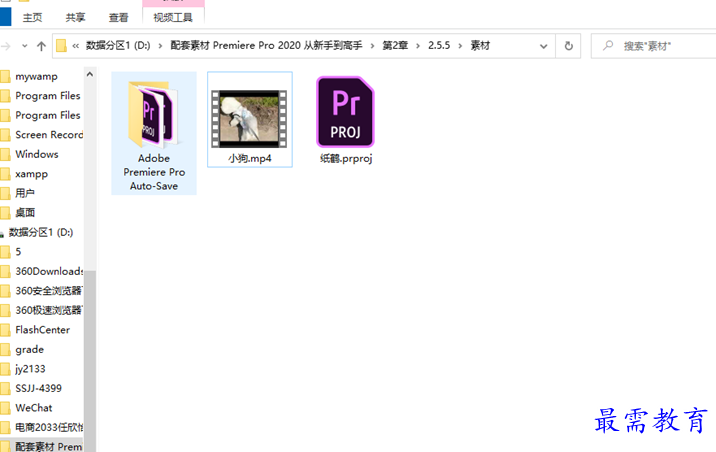Click the refresh icon beside address bar
The image size is (716, 452).
(x=569, y=46)
